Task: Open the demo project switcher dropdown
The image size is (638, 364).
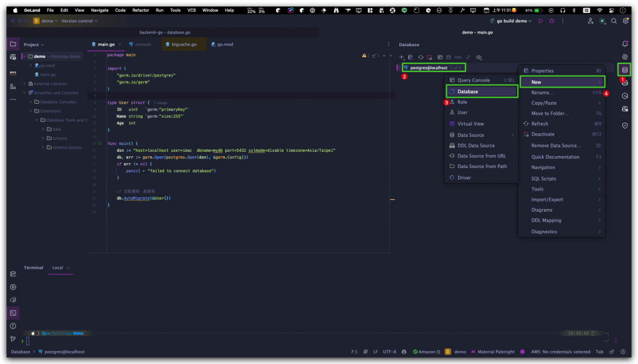Action: 45,21
